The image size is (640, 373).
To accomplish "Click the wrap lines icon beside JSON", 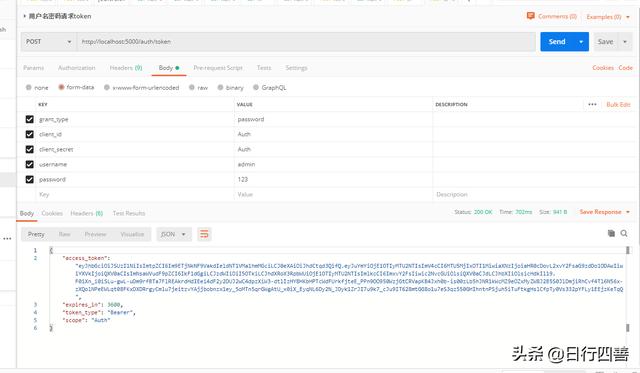I will point(204,234).
